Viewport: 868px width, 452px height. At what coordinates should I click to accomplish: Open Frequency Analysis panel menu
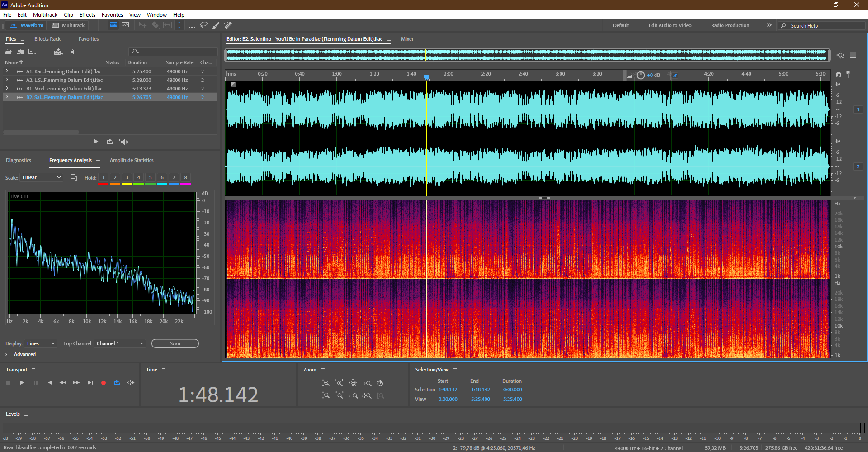[98, 160]
